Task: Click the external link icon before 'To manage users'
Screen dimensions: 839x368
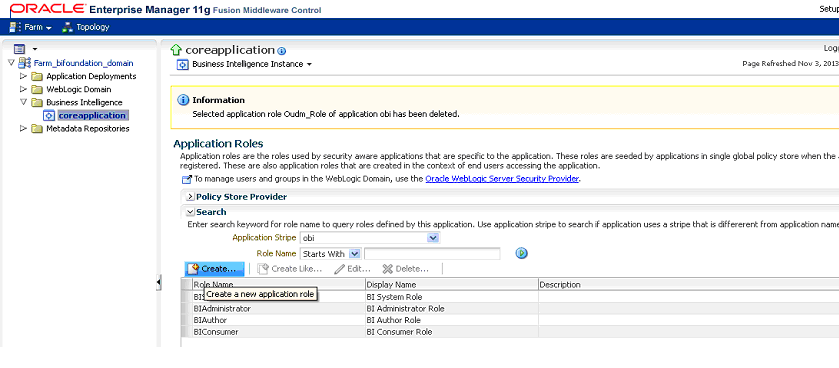Action: pos(187,180)
